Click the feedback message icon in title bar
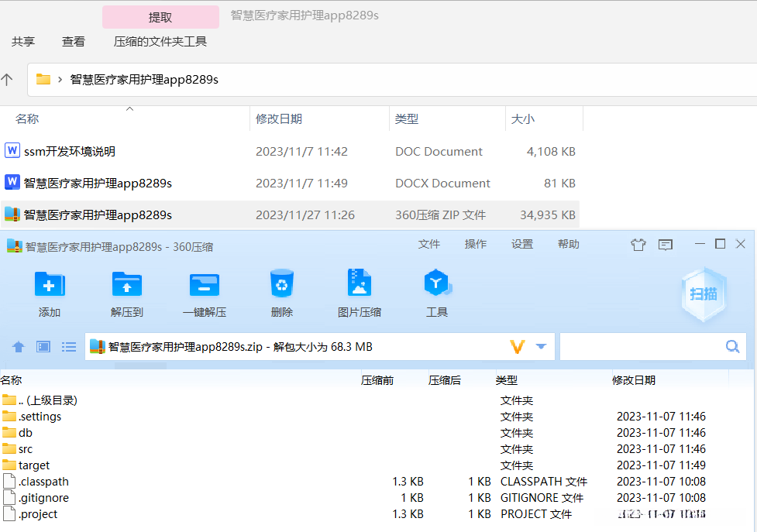Image resolution: width=757 pixels, height=532 pixels. [666, 245]
